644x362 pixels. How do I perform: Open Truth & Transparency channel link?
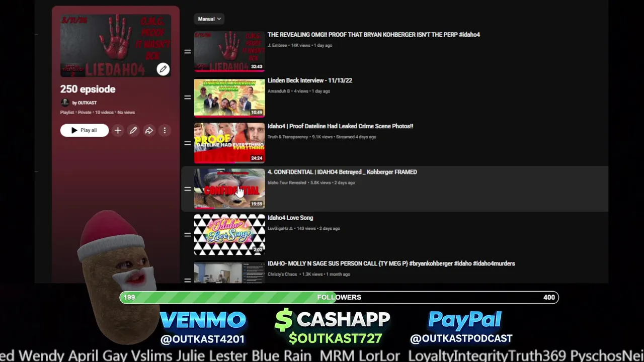pos(288,137)
